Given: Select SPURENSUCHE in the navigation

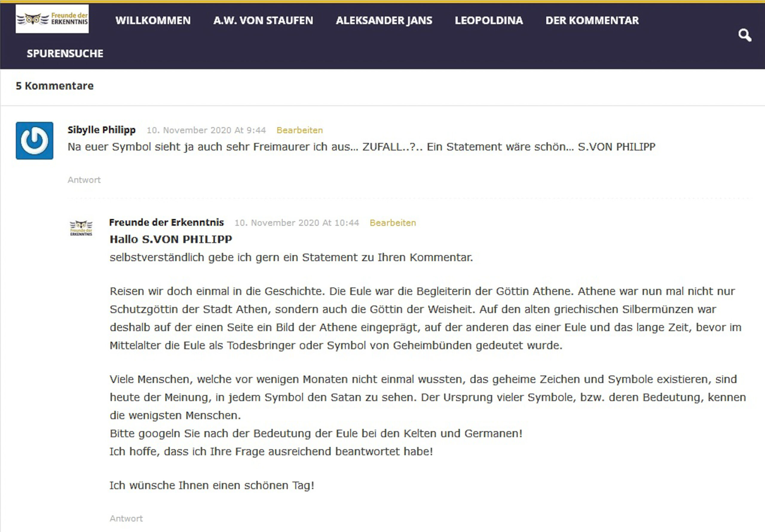Looking at the screenshot, I should pos(65,53).
